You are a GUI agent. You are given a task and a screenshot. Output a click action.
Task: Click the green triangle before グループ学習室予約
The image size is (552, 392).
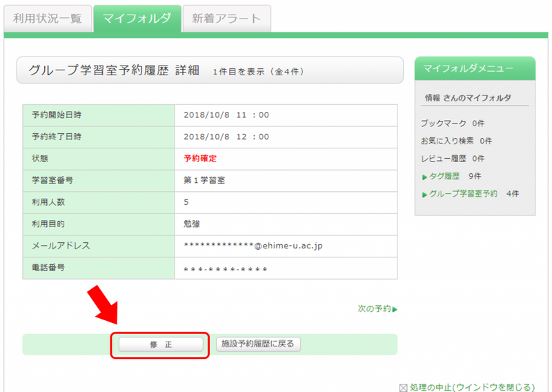click(424, 195)
